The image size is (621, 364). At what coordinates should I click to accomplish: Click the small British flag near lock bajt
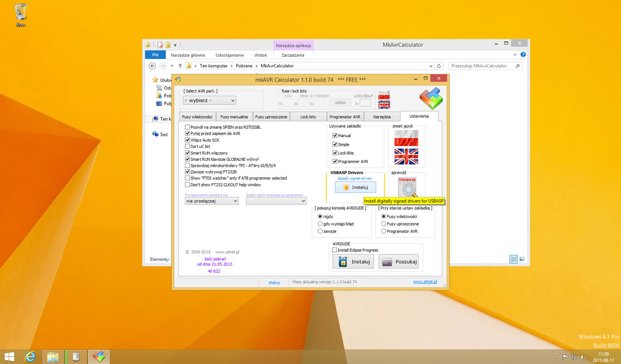(384, 104)
